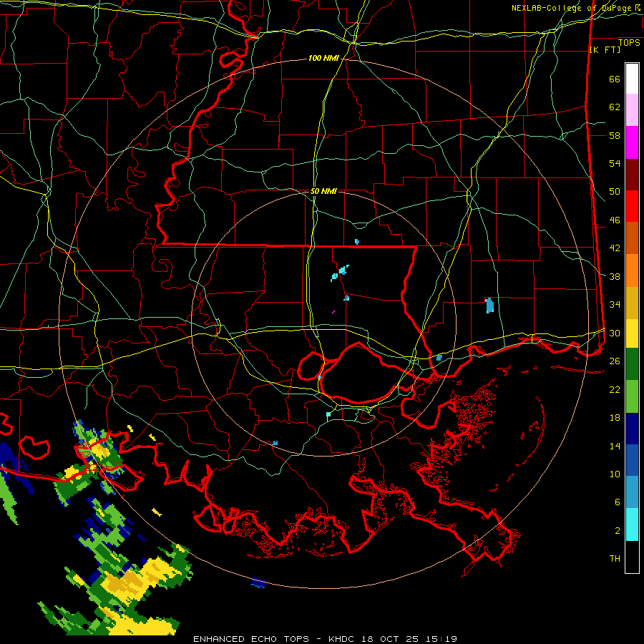Click the medium blue legend swatch
The height and width of the screenshot is (644, 644).
632,460
